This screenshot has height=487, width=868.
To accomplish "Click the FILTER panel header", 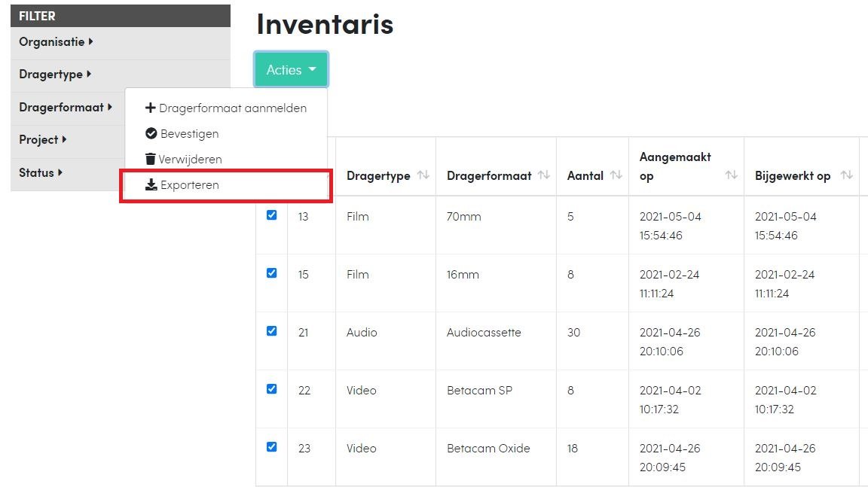I will pos(120,16).
